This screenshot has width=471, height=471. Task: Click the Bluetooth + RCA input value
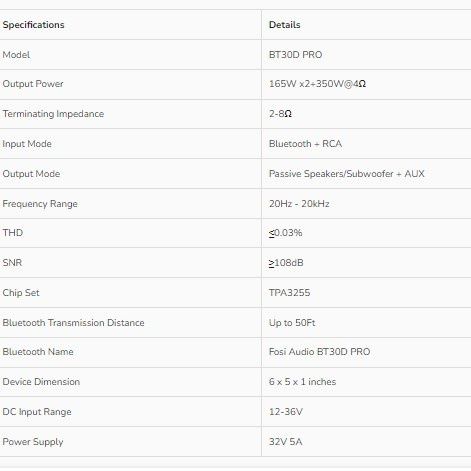(305, 144)
